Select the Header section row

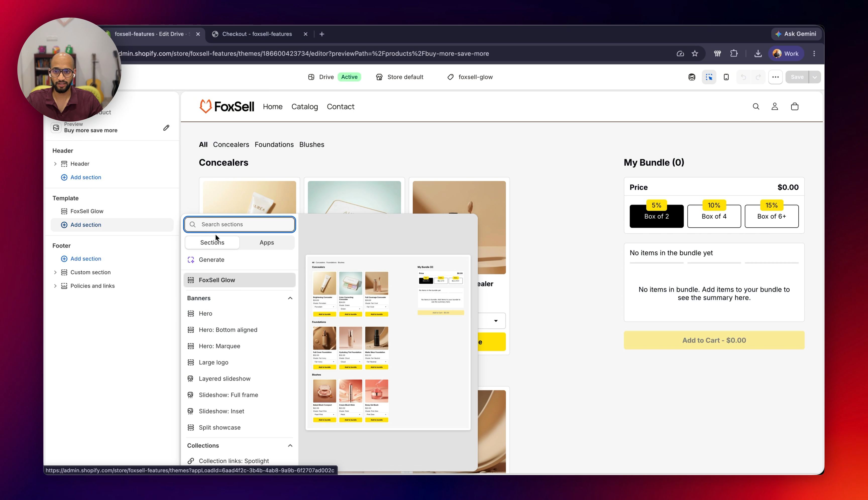click(112, 164)
